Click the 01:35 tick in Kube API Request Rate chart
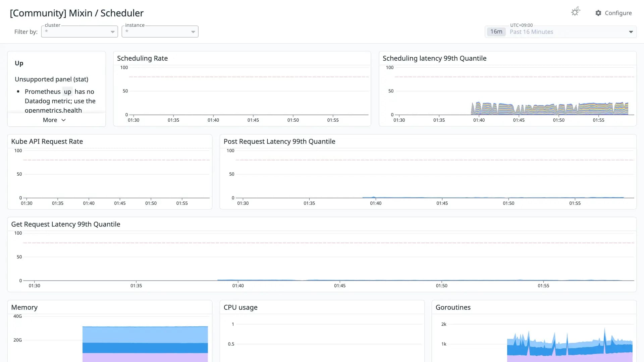The width and height of the screenshot is (644, 362). pyautogui.click(x=58, y=203)
